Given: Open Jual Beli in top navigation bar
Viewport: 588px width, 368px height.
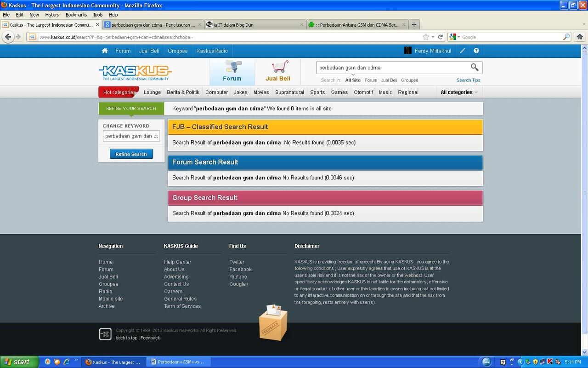Looking at the screenshot, I should (x=149, y=51).
